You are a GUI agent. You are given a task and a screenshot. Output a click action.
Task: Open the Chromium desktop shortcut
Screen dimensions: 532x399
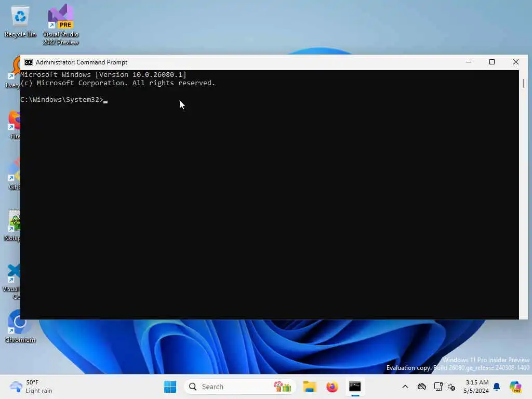(x=20, y=326)
